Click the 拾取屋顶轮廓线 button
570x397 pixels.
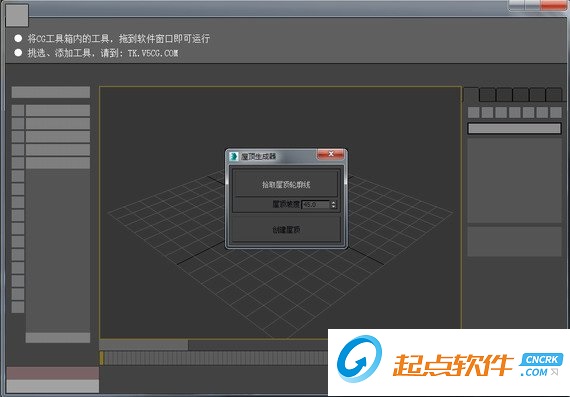285,184
